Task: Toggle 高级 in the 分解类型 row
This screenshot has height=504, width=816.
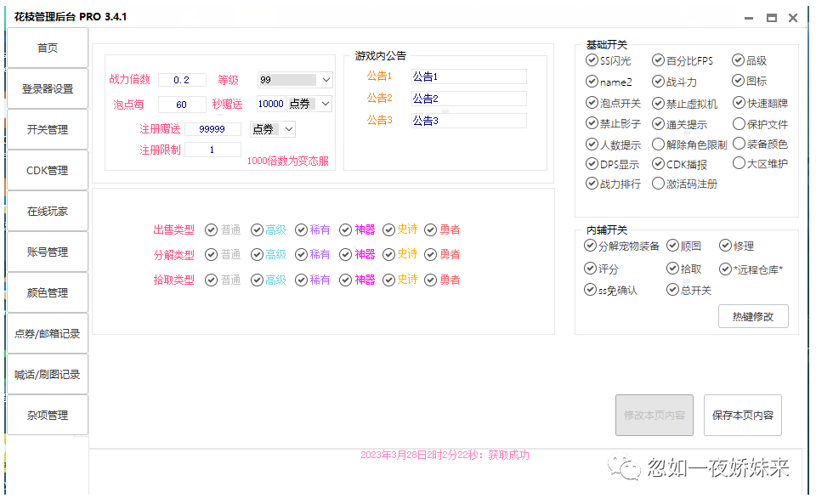Action: (257, 254)
